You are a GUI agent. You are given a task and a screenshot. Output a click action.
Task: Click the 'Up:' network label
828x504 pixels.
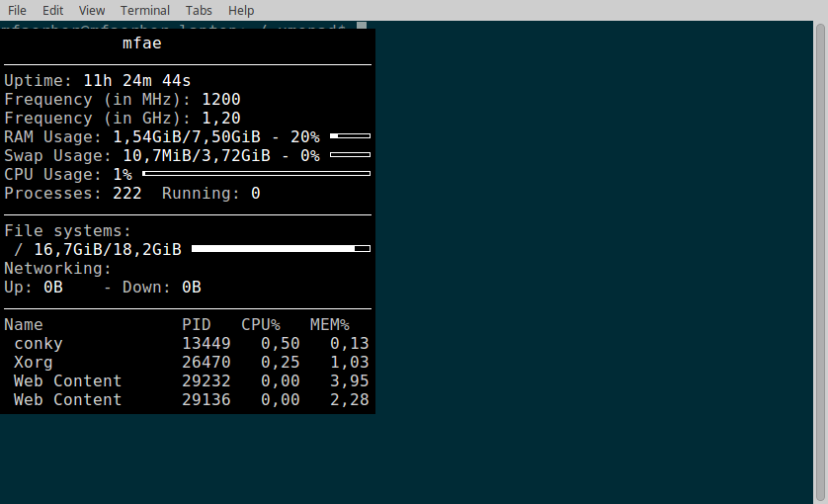pyautogui.click(x=19, y=288)
